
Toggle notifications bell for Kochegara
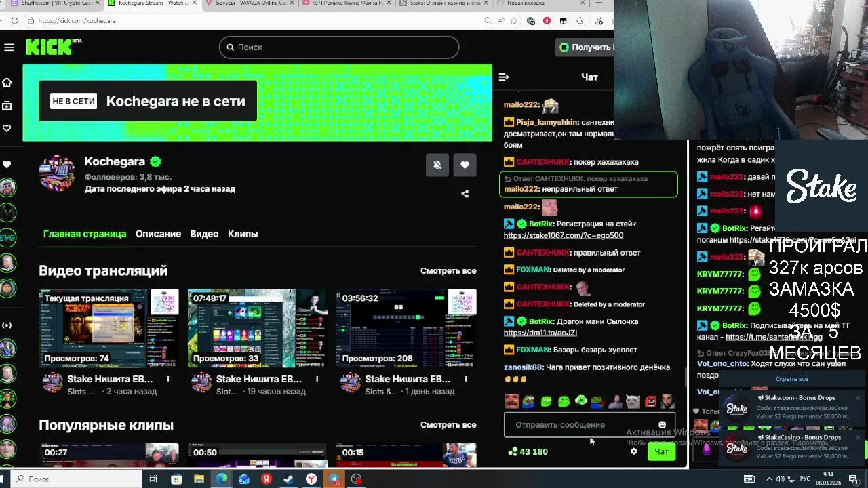pyautogui.click(x=437, y=165)
